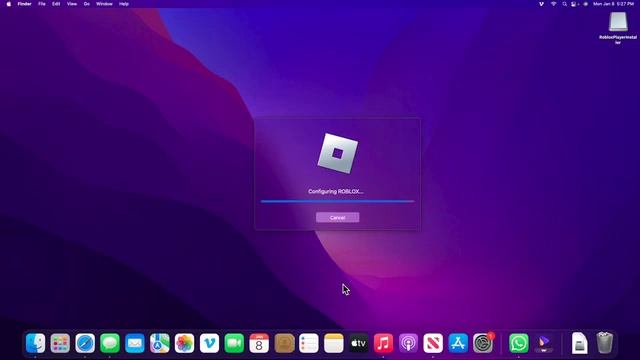Open Contacts from the Dock
Image resolution: width=640 pixels, height=360 pixels.
click(x=284, y=343)
